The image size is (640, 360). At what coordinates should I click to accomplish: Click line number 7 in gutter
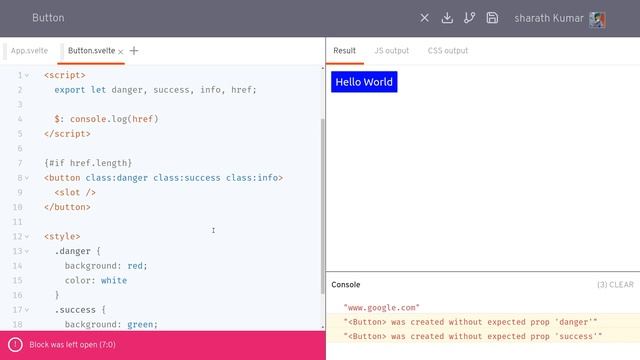click(20, 163)
